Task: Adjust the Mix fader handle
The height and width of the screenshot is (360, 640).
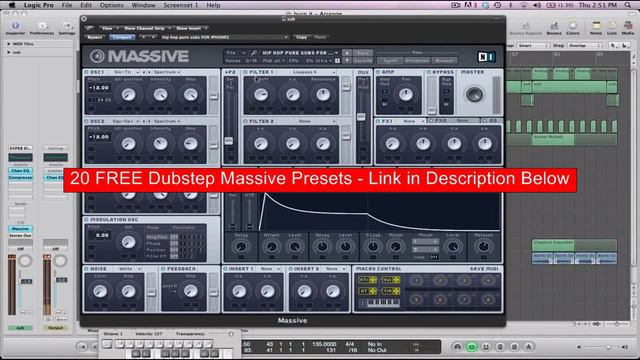Action: coord(361,117)
